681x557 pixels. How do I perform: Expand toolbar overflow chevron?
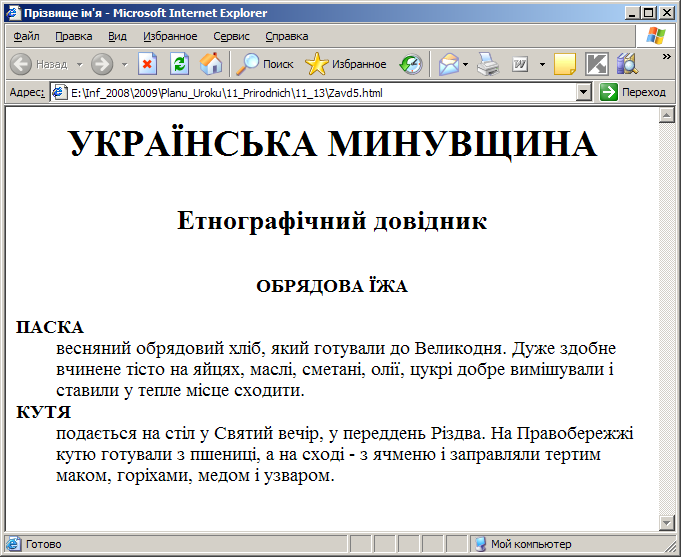point(666,56)
